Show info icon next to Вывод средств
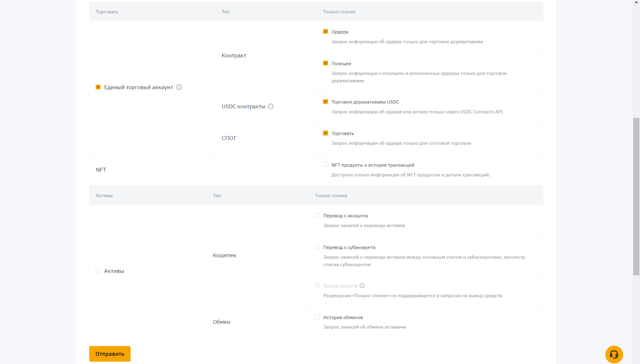Viewport: 640px width, 364px height. [x=362, y=286]
